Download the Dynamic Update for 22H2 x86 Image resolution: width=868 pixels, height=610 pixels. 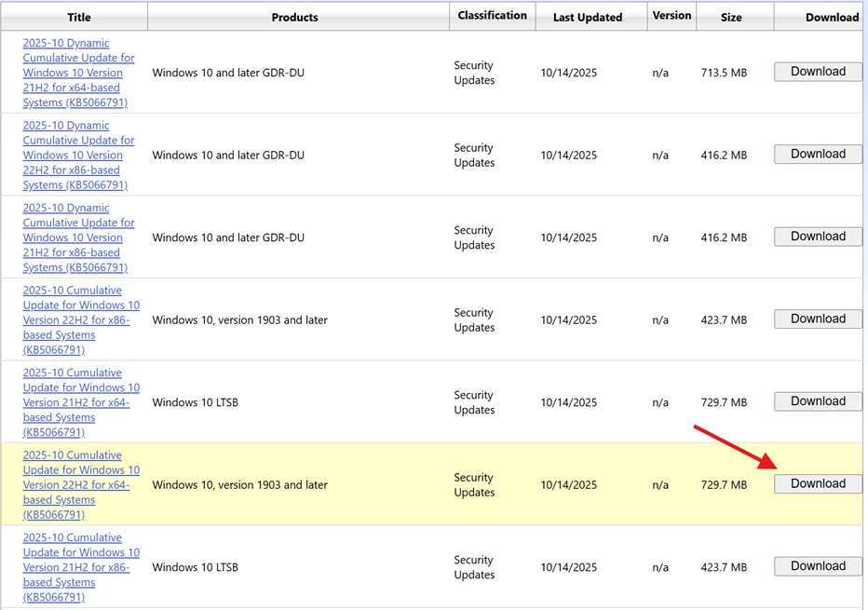[818, 155]
